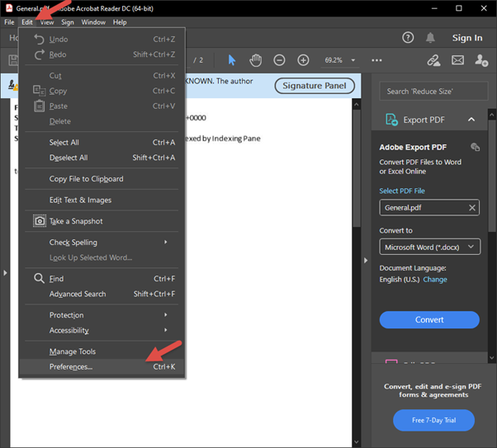Click the Change language link
This screenshot has width=497, height=448.
[435, 280]
